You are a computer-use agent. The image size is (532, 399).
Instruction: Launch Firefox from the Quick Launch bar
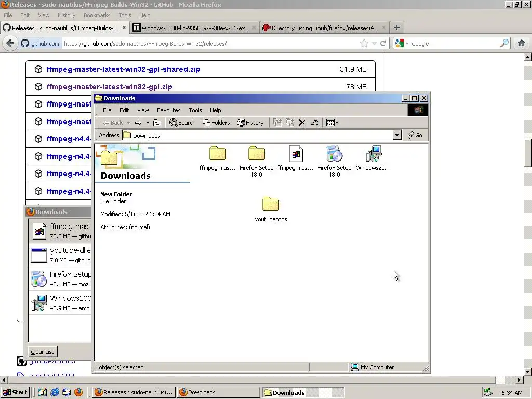78,393
